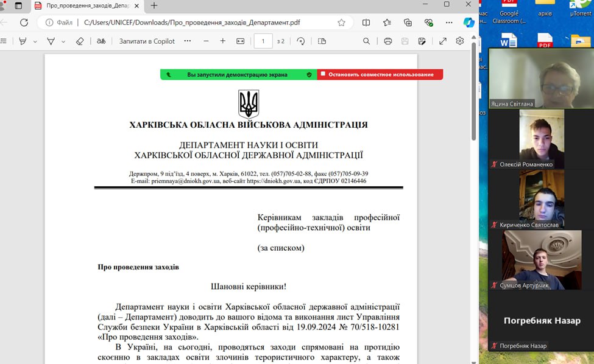
Task: Select the PDF file desktop icon
Action: pyautogui.click(x=545, y=40)
